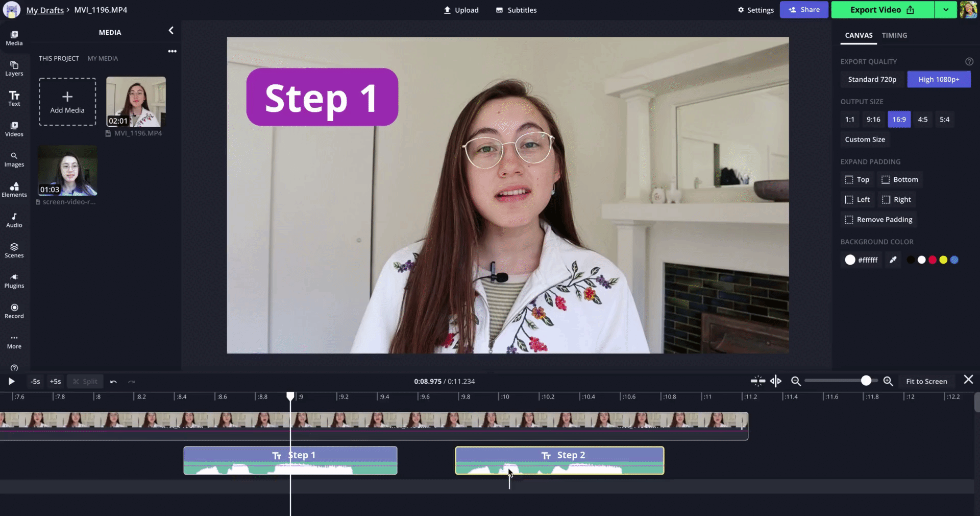Collapse the Media panel with chevron
This screenshot has width=980, height=516.
coord(171,31)
